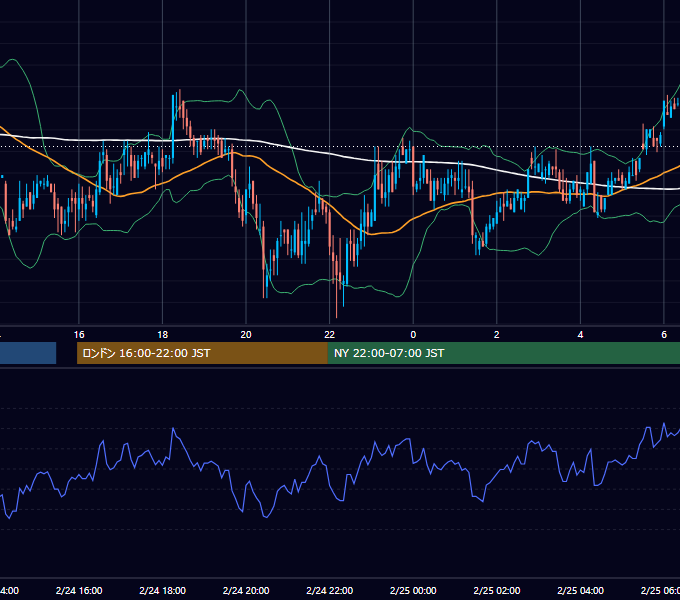Click the upper time axis label 20
The width and height of the screenshot is (680, 600).
246,335
